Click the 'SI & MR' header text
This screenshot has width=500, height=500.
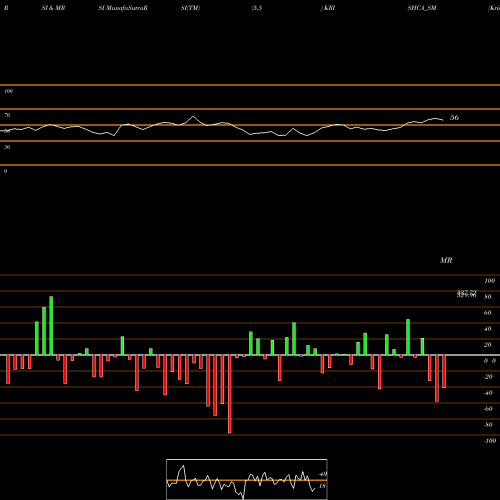pos(53,8)
